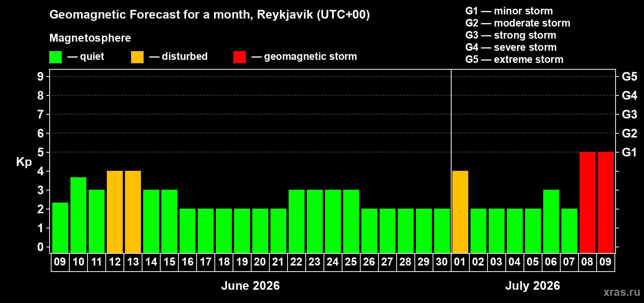Click the G3 right-axis label

pyautogui.click(x=630, y=114)
